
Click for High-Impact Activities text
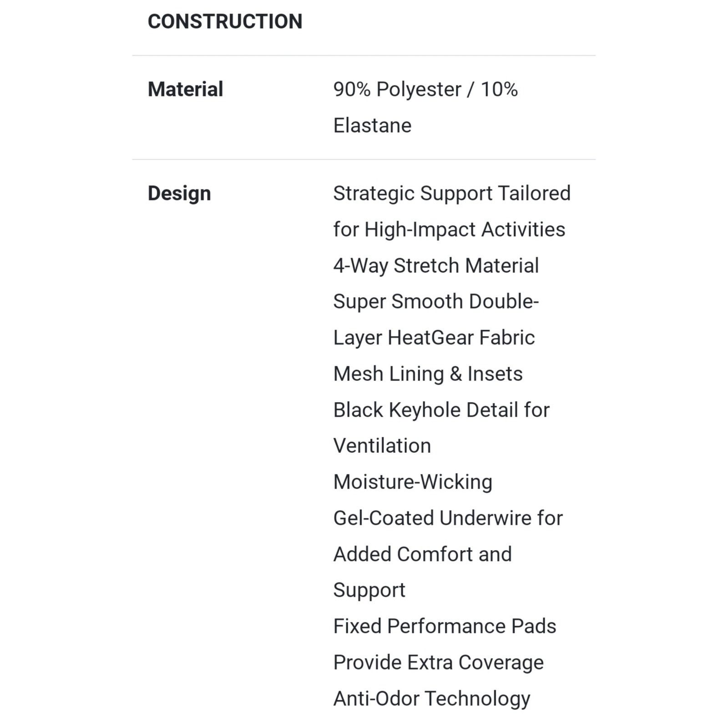click(x=449, y=229)
